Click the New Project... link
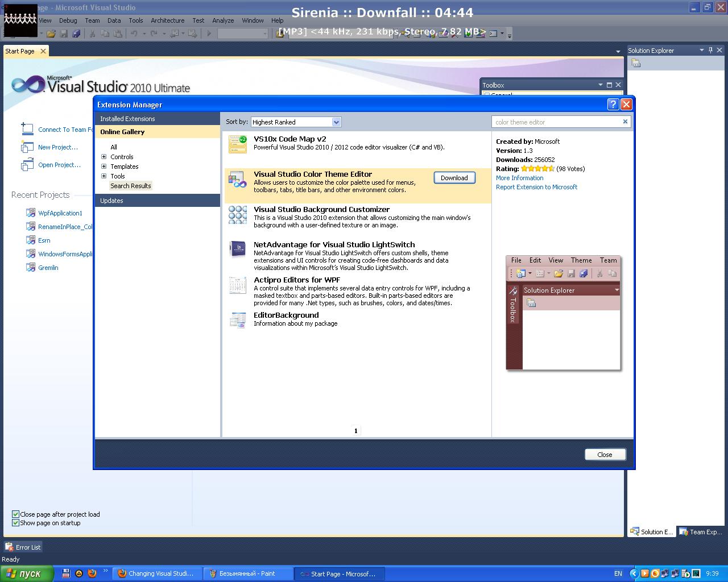This screenshot has width=728, height=582. pos(58,147)
